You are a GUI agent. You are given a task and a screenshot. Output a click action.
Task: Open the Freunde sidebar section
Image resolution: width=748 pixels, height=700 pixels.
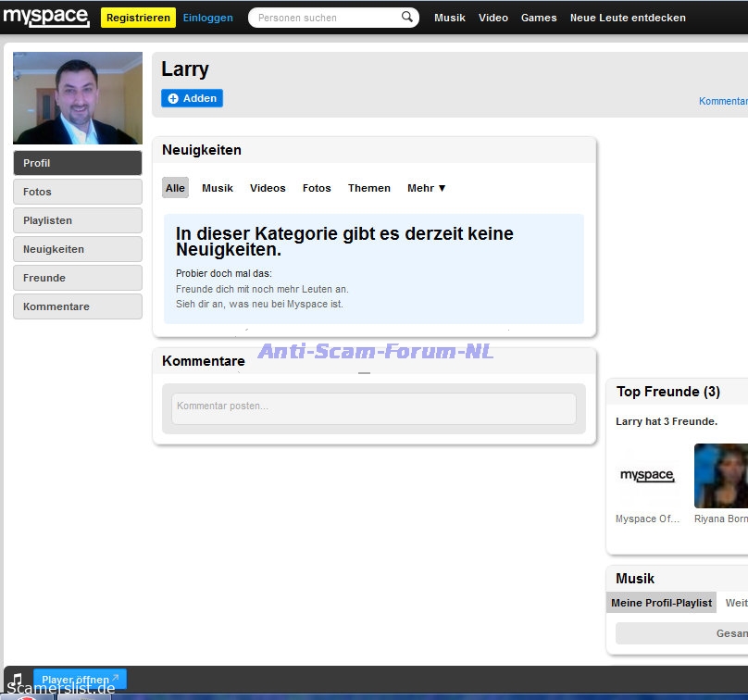tap(78, 278)
